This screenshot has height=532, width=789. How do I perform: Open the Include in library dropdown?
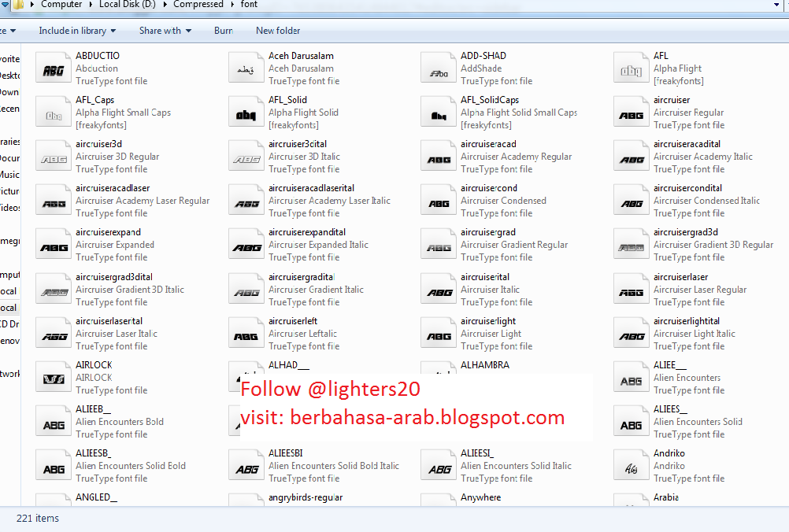coord(77,31)
